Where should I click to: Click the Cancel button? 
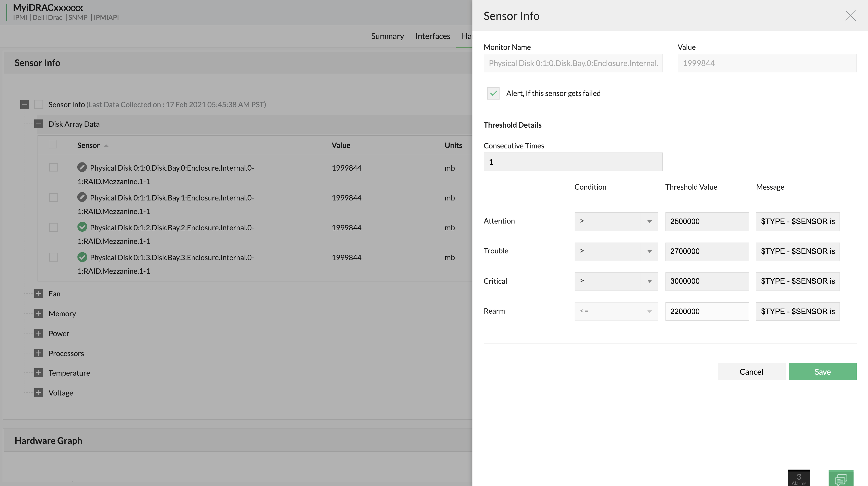751,372
